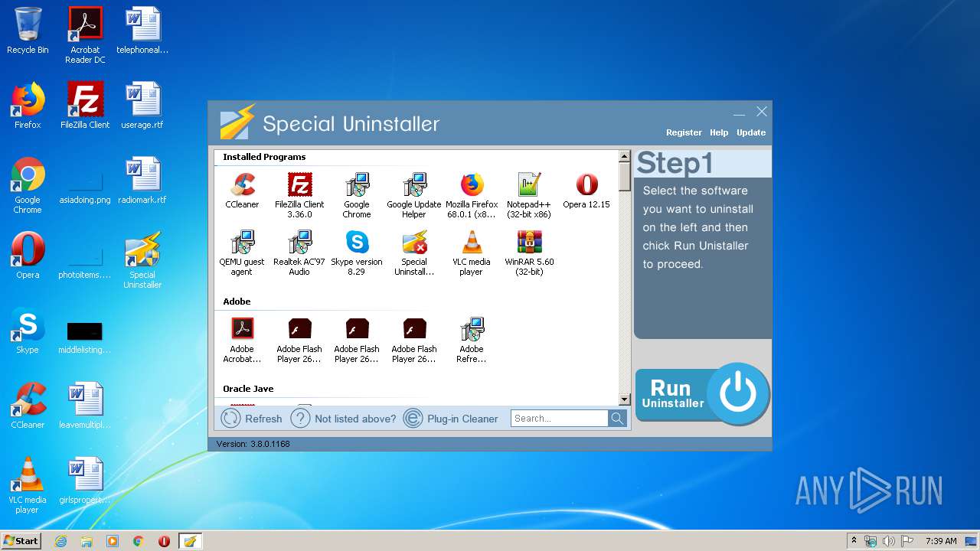Launch Internet Explorer from taskbar
980x551 pixels.
click(x=60, y=541)
